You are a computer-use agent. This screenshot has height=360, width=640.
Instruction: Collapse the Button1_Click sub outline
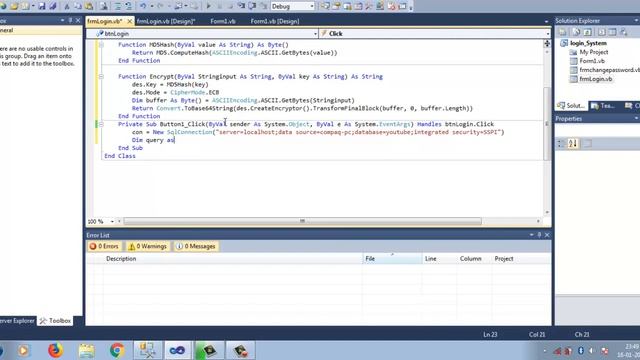[x=101, y=124]
